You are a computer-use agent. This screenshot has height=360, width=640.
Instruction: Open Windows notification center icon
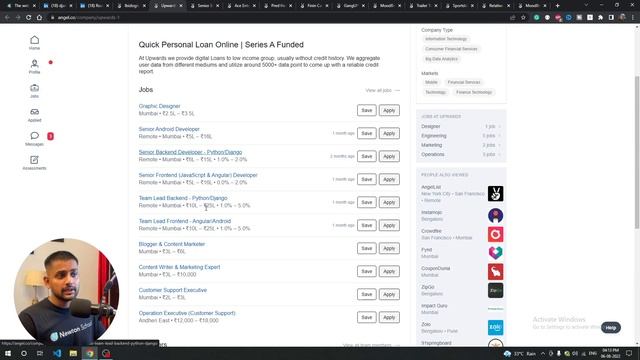pyautogui.click(x=629, y=353)
